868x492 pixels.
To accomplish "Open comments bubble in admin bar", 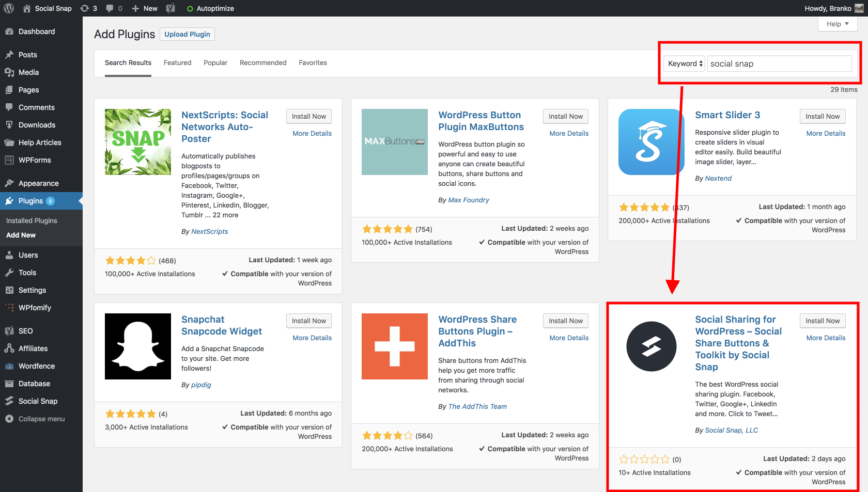I will [x=114, y=8].
